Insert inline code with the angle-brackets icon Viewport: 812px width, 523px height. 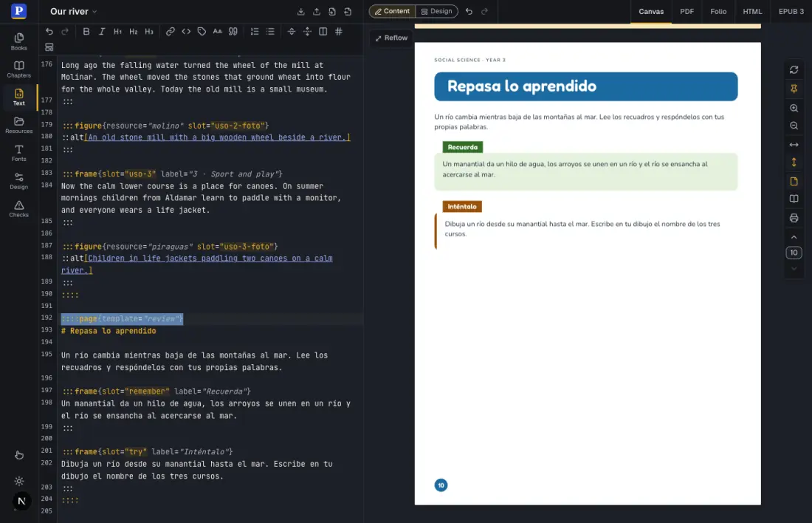point(186,32)
